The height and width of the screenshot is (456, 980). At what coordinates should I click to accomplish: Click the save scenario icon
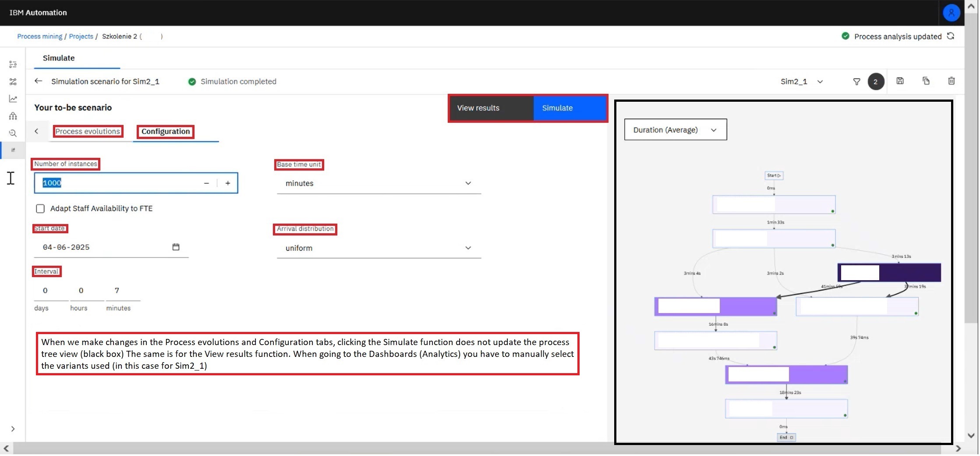point(900,81)
